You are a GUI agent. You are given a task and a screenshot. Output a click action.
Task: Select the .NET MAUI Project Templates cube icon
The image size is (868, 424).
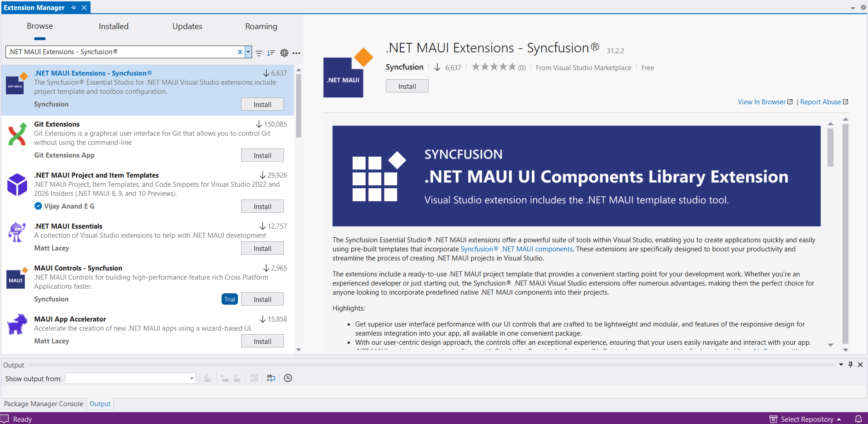[x=17, y=184]
